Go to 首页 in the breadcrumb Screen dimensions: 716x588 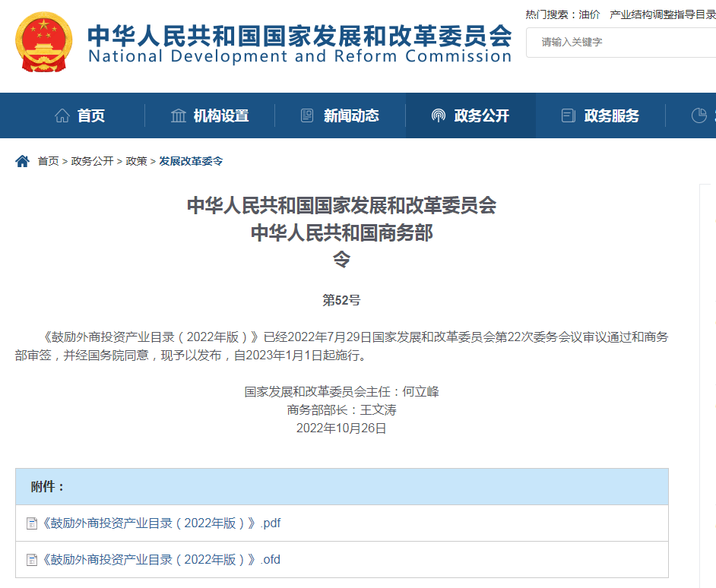[48, 161]
